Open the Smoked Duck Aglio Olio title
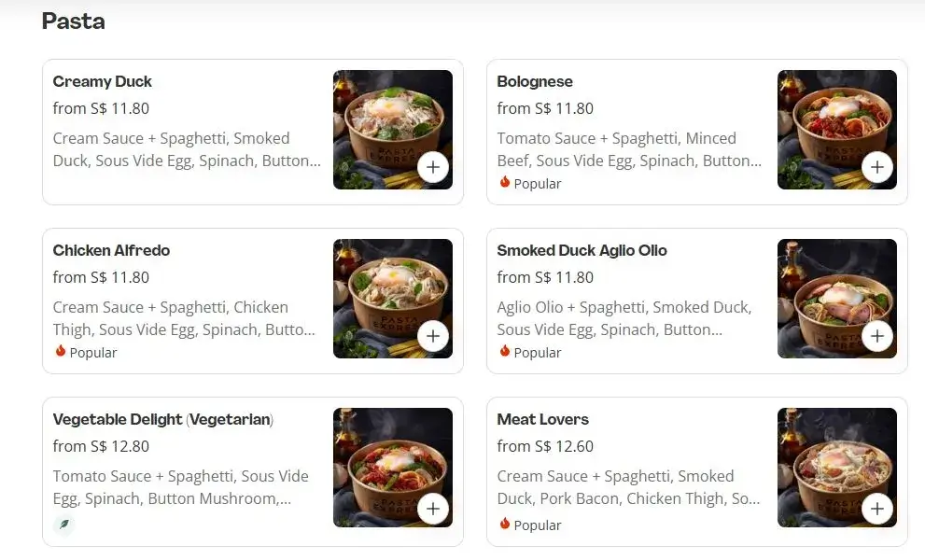This screenshot has width=925, height=560. [582, 251]
